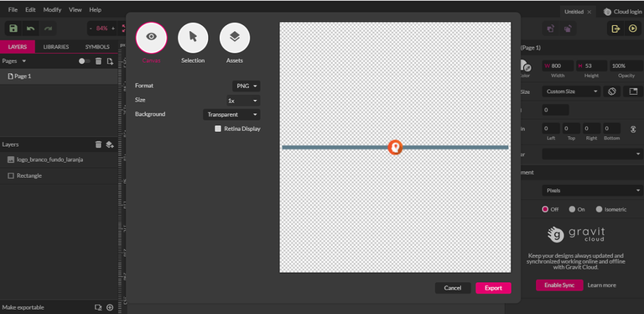Open the PNG format dropdown
Image resolution: width=644 pixels, height=314 pixels.
[247, 86]
